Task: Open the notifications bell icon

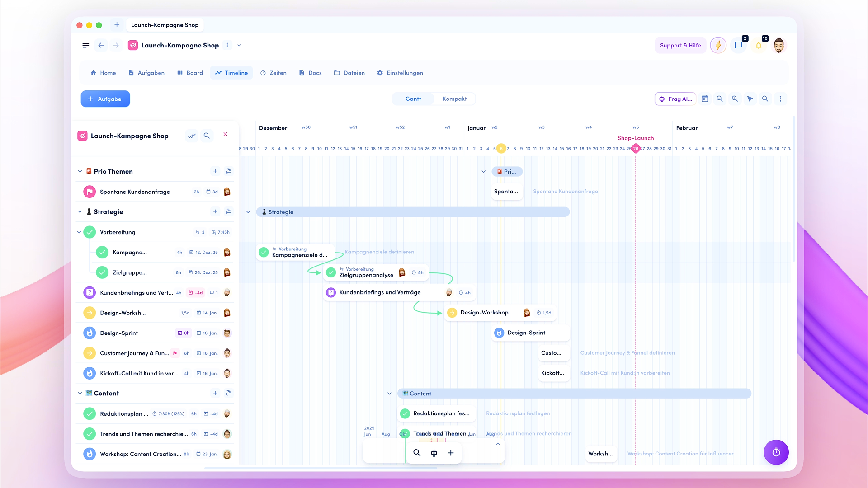Action: click(x=759, y=45)
